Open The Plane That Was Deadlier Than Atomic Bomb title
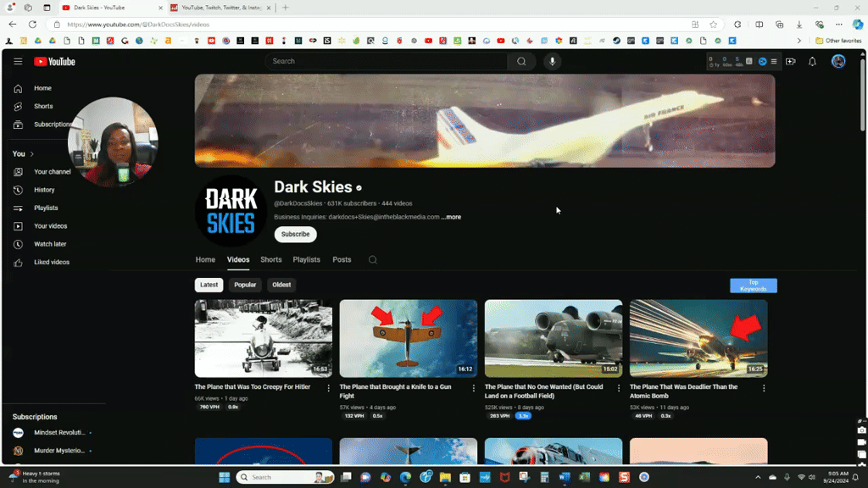The height and width of the screenshot is (488, 868). [684, 391]
